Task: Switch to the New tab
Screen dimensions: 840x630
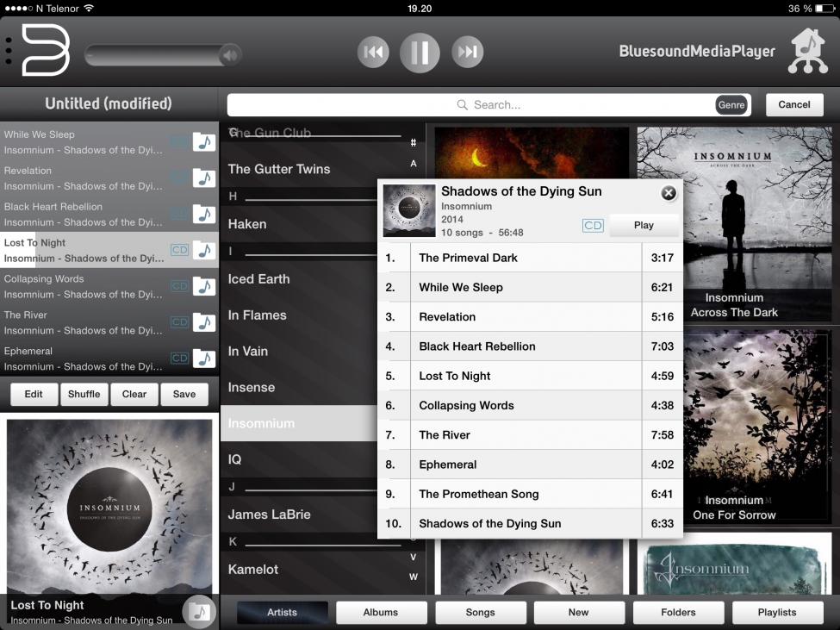Action: point(579,612)
